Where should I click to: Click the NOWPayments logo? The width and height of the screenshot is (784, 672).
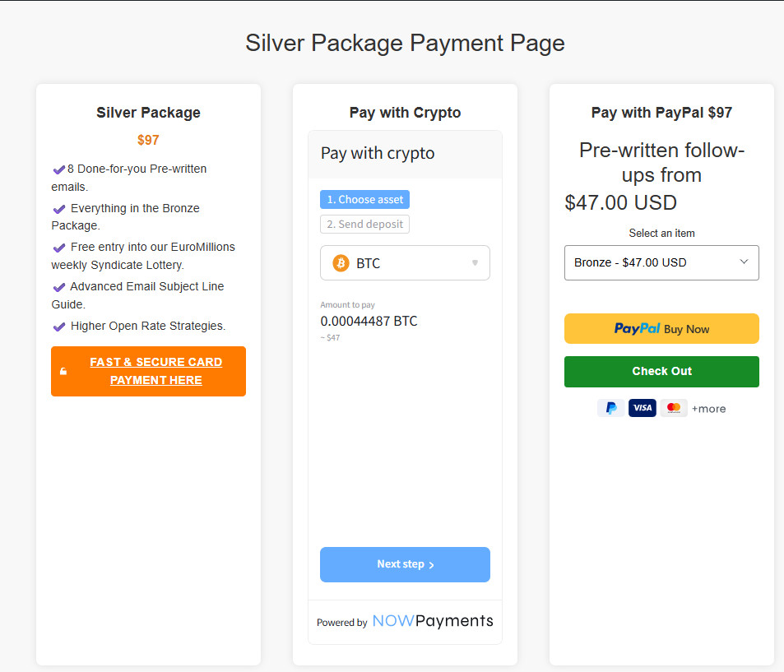pos(433,621)
